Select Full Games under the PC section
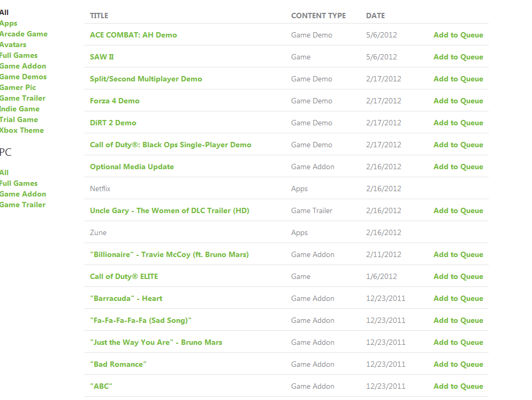532x400 pixels. pos(19,183)
